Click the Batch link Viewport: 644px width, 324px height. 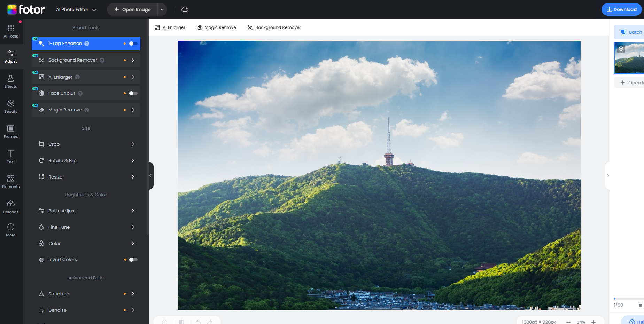coord(633,32)
